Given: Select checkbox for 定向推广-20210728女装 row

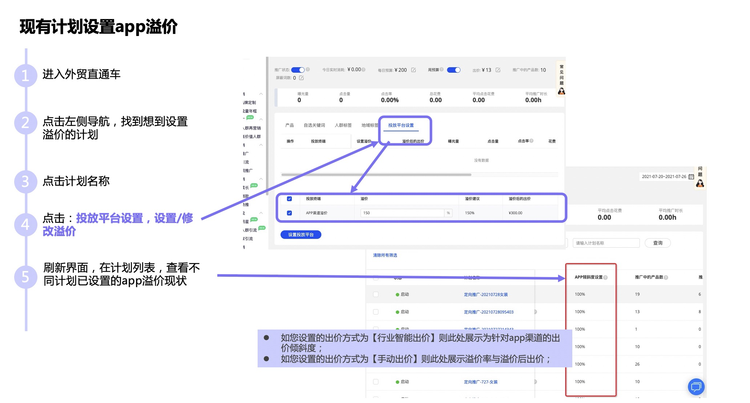Looking at the screenshot, I should click(377, 295).
